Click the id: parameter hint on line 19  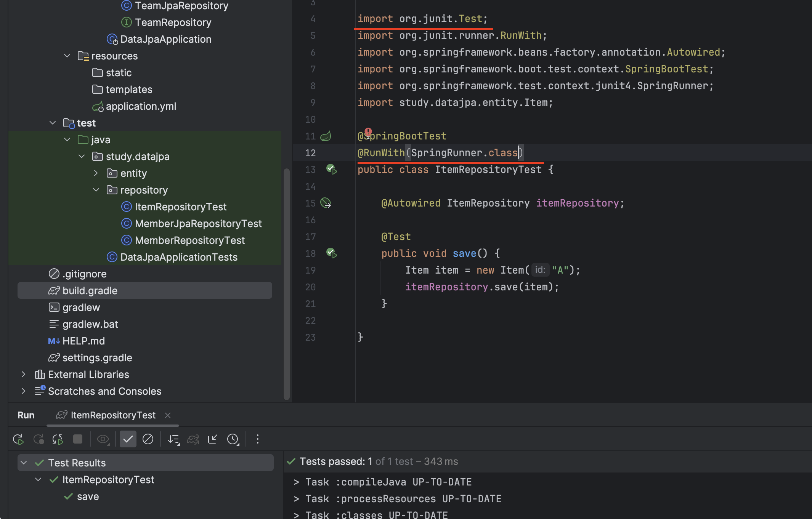540,270
